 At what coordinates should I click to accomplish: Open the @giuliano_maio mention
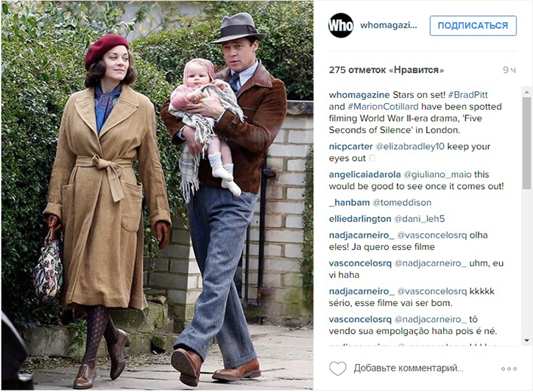437,174
